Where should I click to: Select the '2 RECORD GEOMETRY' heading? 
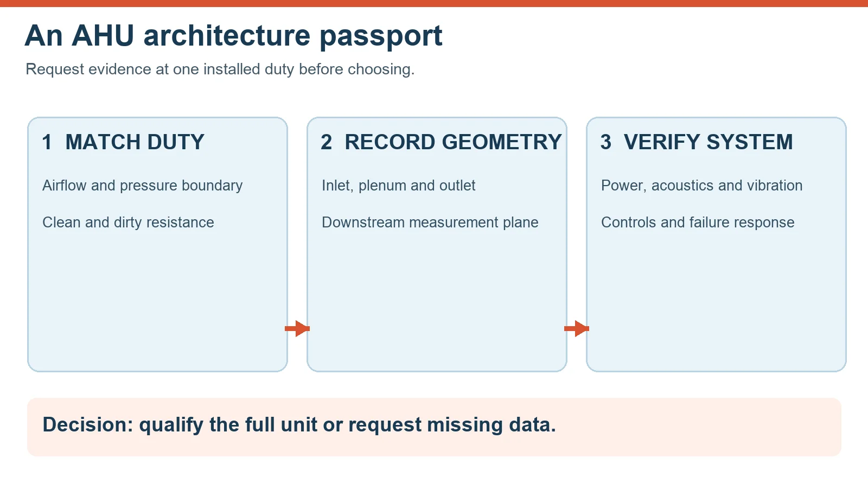[441, 142]
